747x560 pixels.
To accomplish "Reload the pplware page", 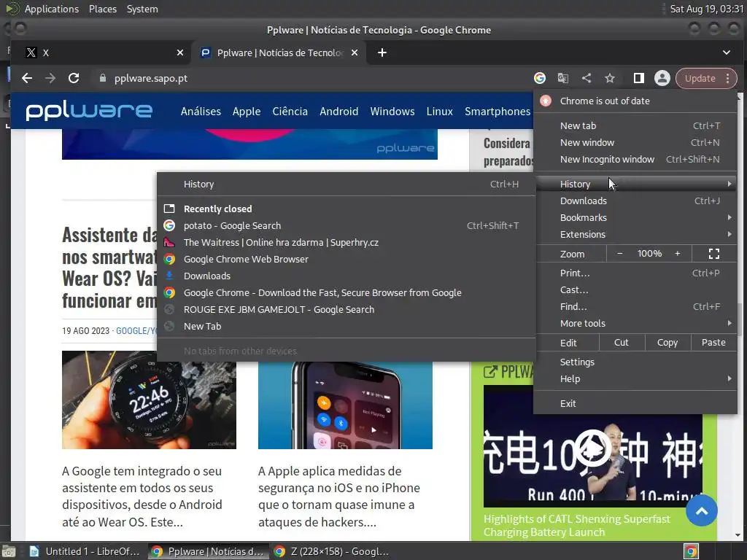I will (74, 78).
